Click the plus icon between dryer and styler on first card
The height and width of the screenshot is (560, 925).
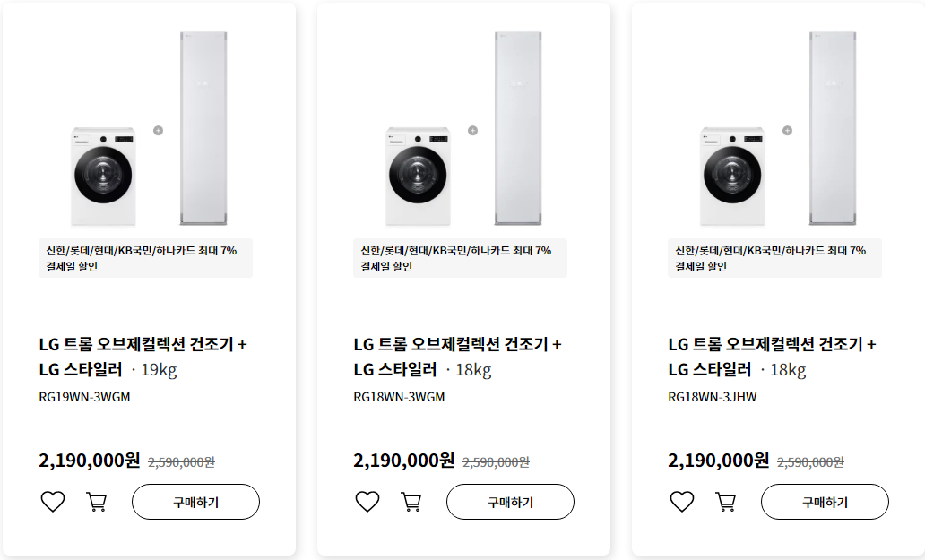click(157, 130)
